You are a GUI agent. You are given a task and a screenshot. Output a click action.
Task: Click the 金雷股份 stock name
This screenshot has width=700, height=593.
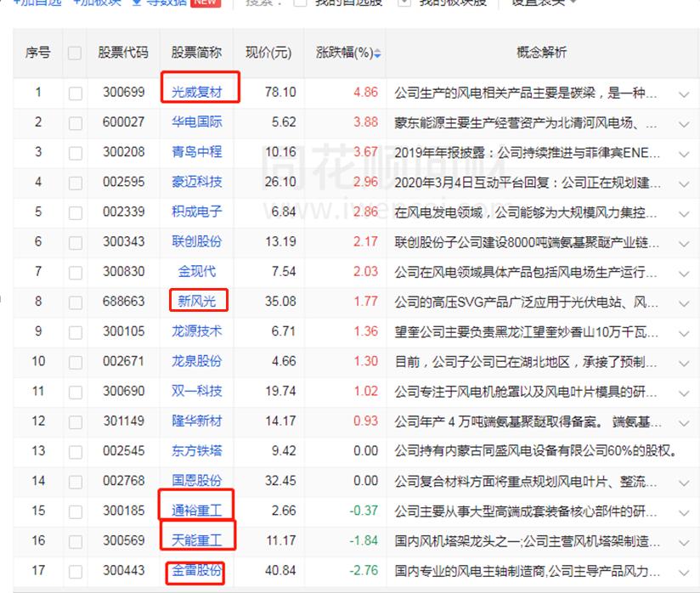click(196, 571)
